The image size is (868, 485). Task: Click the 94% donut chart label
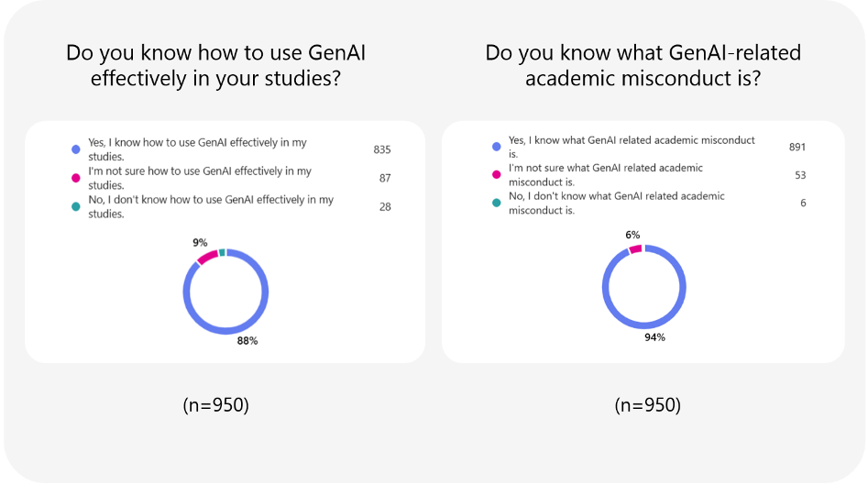pyautogui.click(x=654, y=337)
